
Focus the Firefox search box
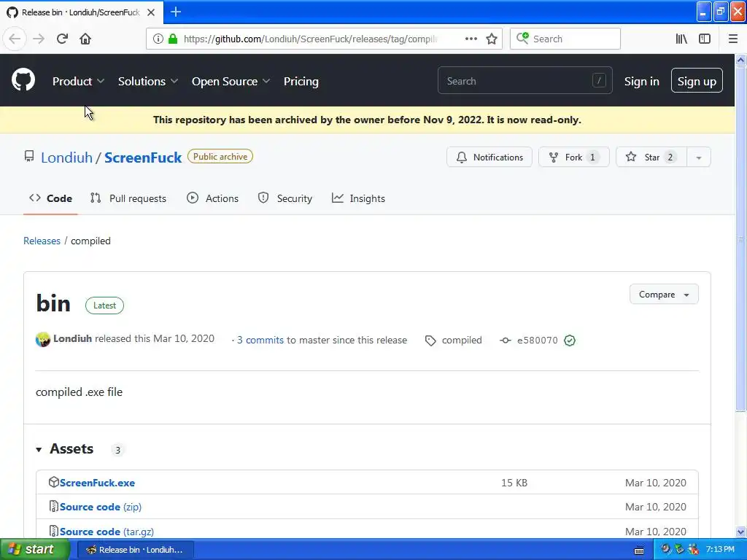[565, 39]
